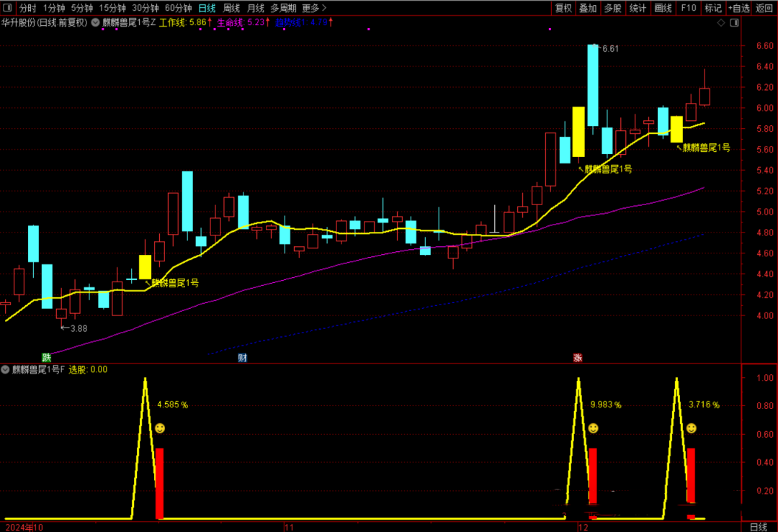This screenshot has width=778, height=532.
Task: Toggle the 叠加 overlay button
Action: point(588,9)
